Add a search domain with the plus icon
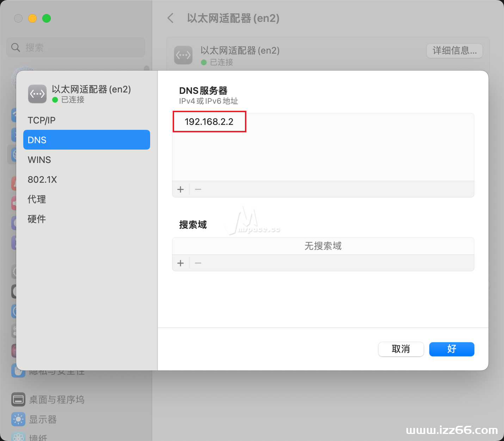Screen dimensions: 504x441 click(x=180, y=263)
